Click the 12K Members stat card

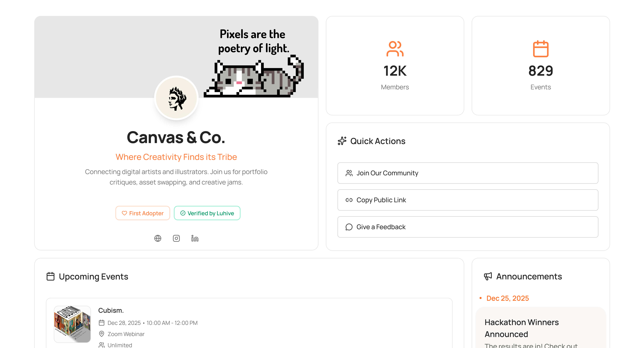(395, 66)
